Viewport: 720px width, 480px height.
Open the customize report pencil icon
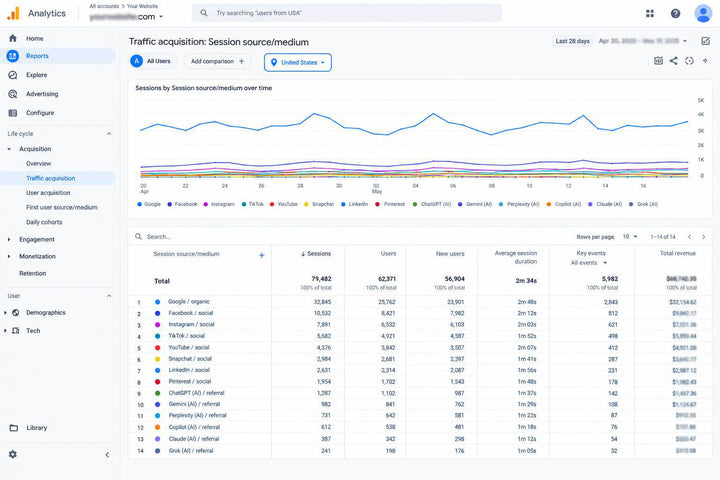pos(706,41)
